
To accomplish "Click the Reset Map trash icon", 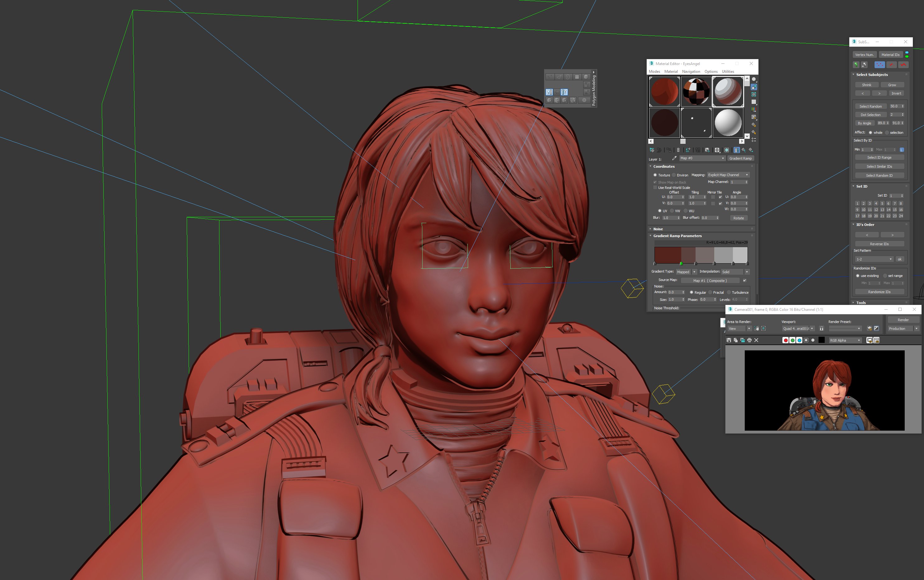I will (678, 150).
